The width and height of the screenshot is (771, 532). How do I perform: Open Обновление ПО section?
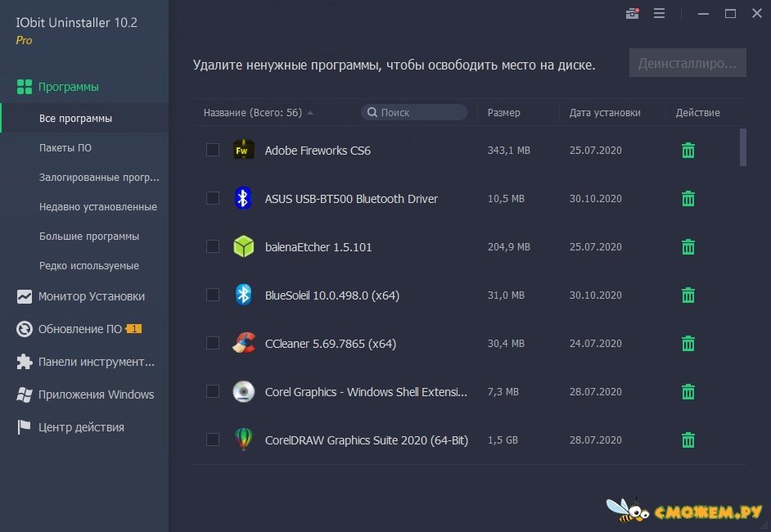tap(79, 329)
